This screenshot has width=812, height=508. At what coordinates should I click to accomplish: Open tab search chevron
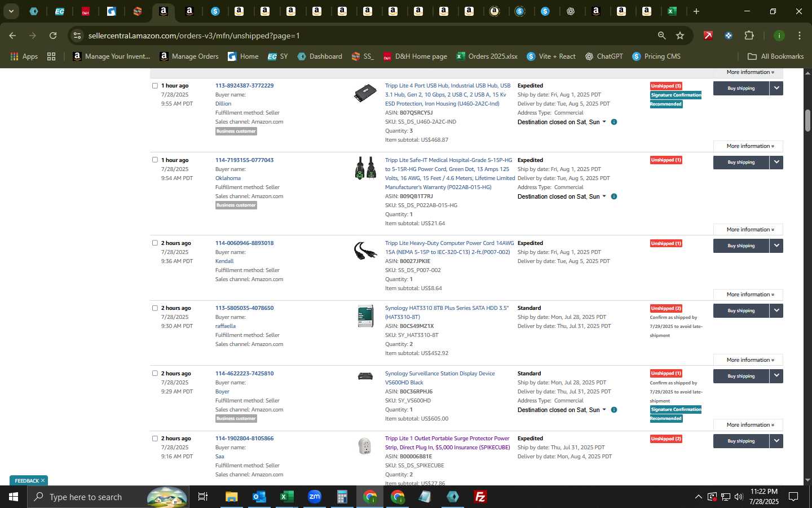pyautogui.click(x=11, y=11)
